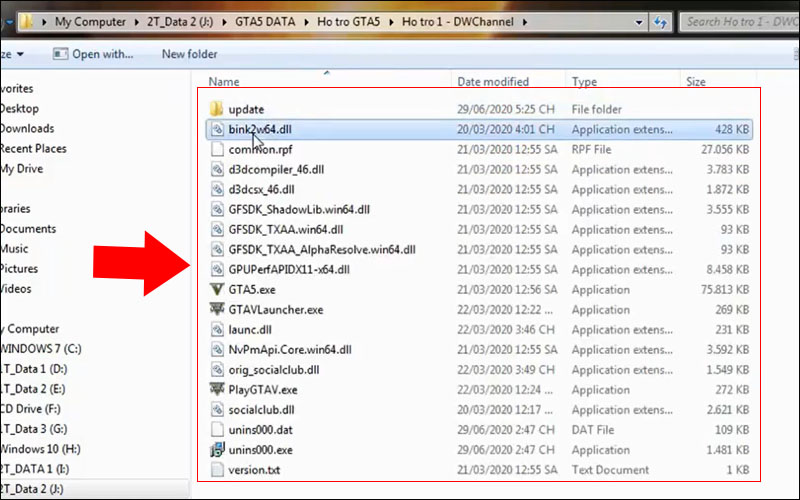Click the RPF File type of common.rpf
Image resolution: width=800 pixels, height=500 pixels.
coord(591,149)
